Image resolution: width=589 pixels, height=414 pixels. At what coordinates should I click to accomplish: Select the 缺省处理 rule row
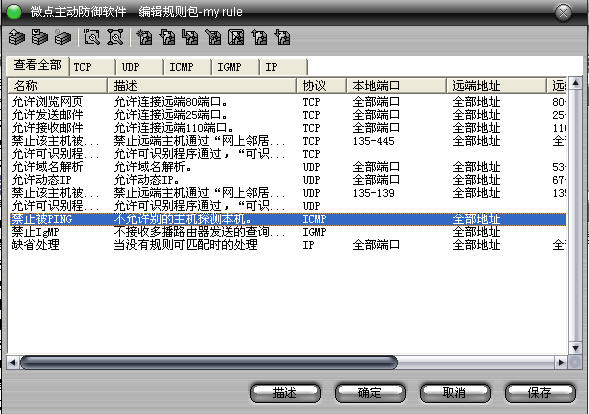click(287, 245)
